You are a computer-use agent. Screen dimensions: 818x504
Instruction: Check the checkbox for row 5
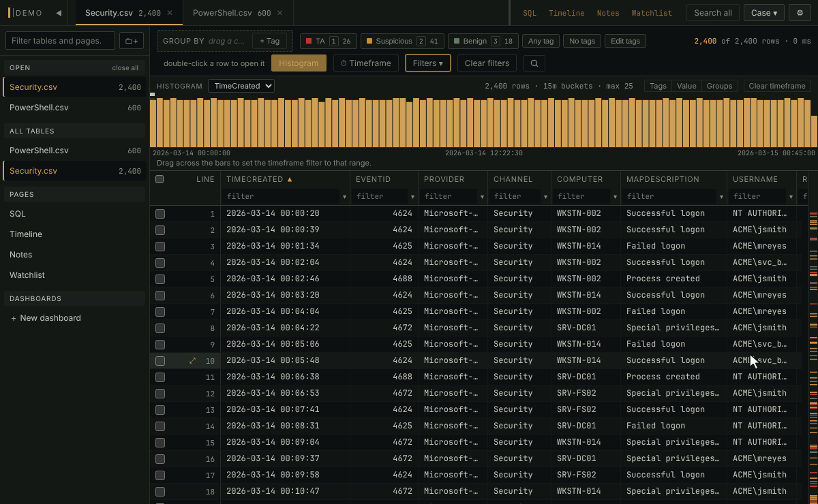[x=160, y=279]
